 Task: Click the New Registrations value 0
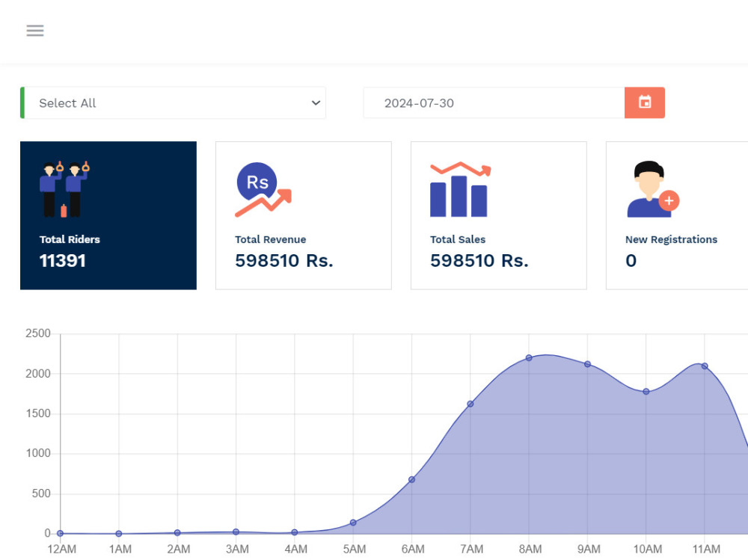[631, 261]
